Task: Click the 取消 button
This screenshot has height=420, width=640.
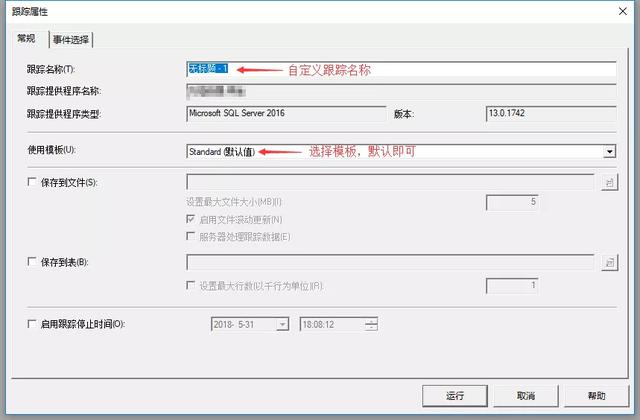Action: [x=526, y=396]
